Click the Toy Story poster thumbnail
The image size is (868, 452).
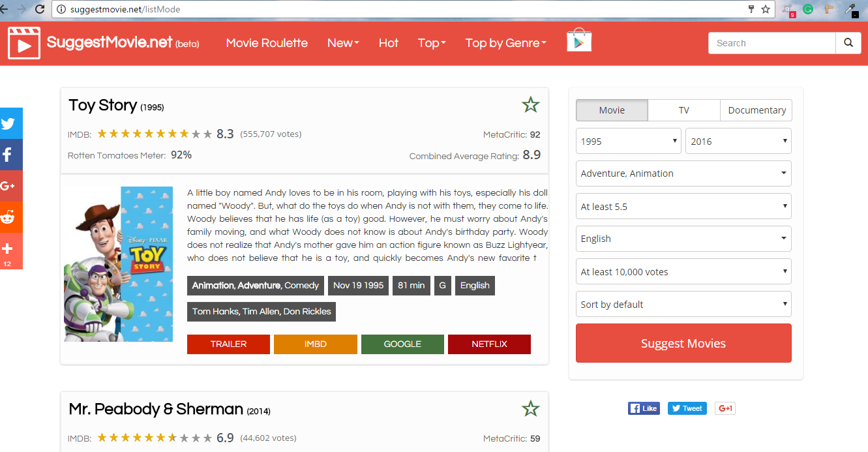[119, 264]
